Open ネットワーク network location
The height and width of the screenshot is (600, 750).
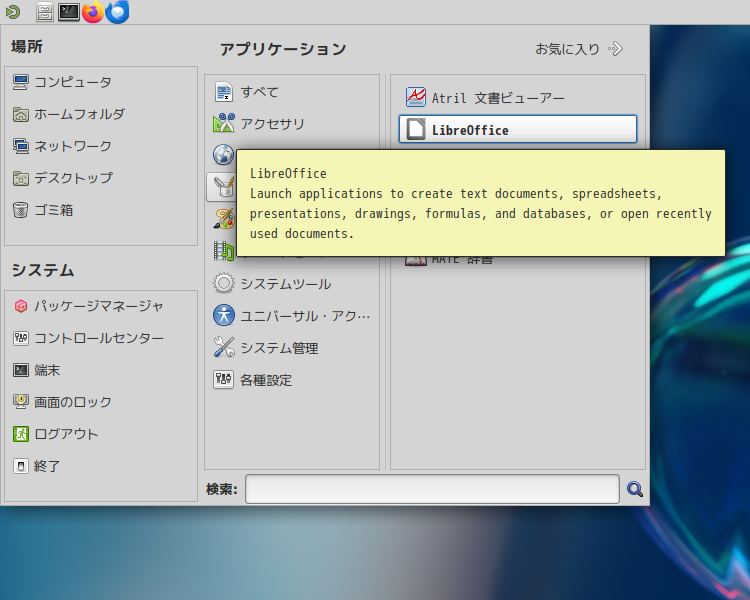tap(62, 146)
